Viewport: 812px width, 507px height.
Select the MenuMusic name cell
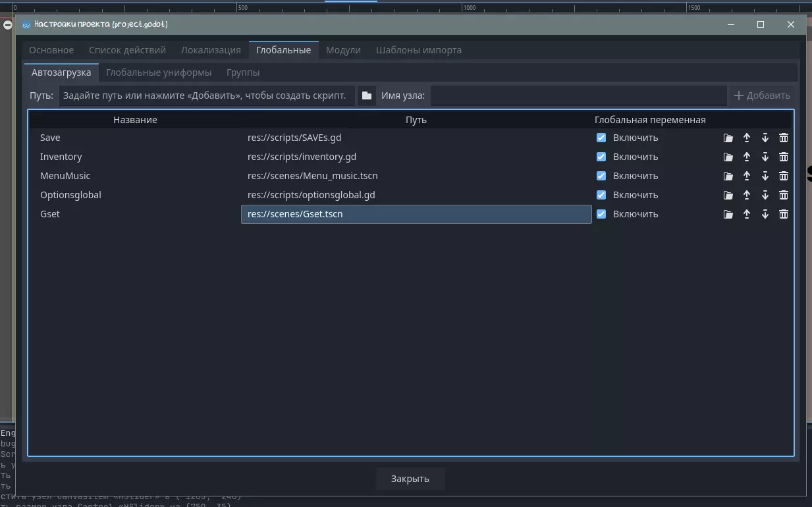[x=135, y=176]
